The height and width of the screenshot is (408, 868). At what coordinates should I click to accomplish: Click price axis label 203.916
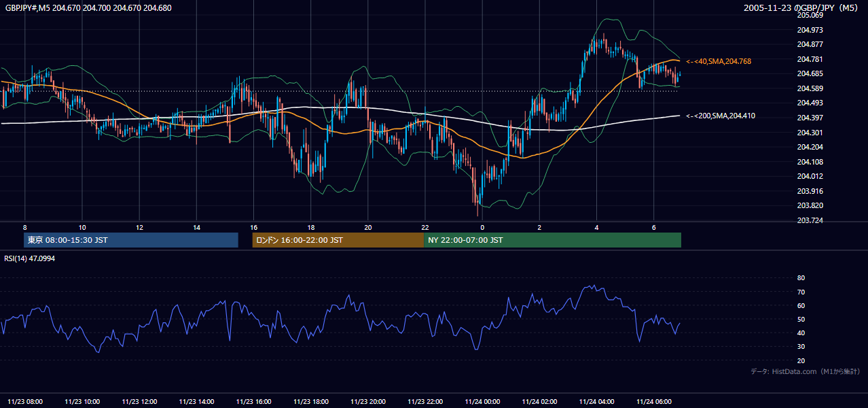(x=810, y=191)
